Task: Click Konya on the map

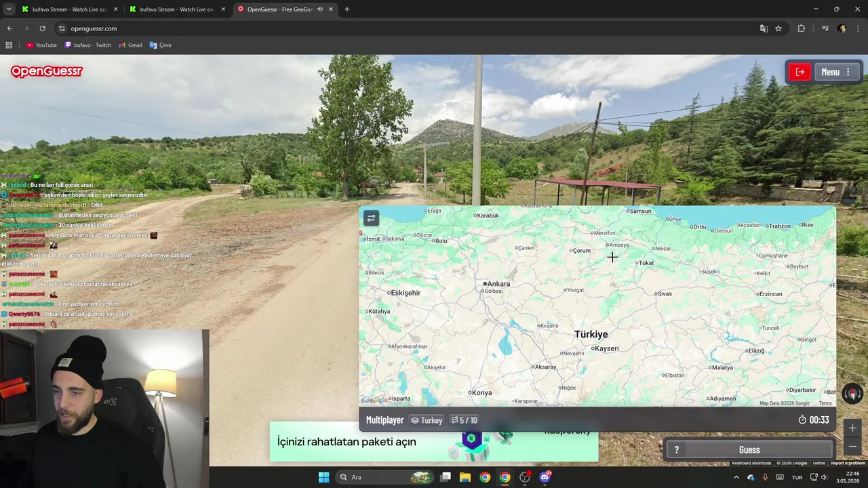Action: 481,393
